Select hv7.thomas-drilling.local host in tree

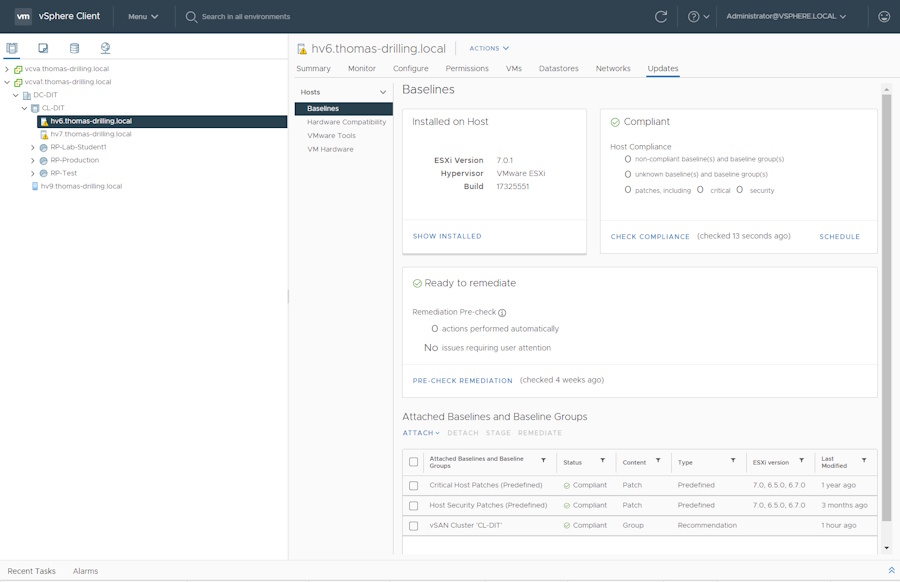(91, 134)
